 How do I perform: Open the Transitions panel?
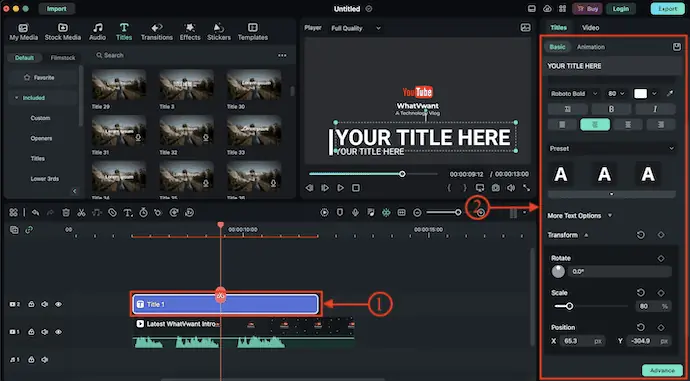157,32
